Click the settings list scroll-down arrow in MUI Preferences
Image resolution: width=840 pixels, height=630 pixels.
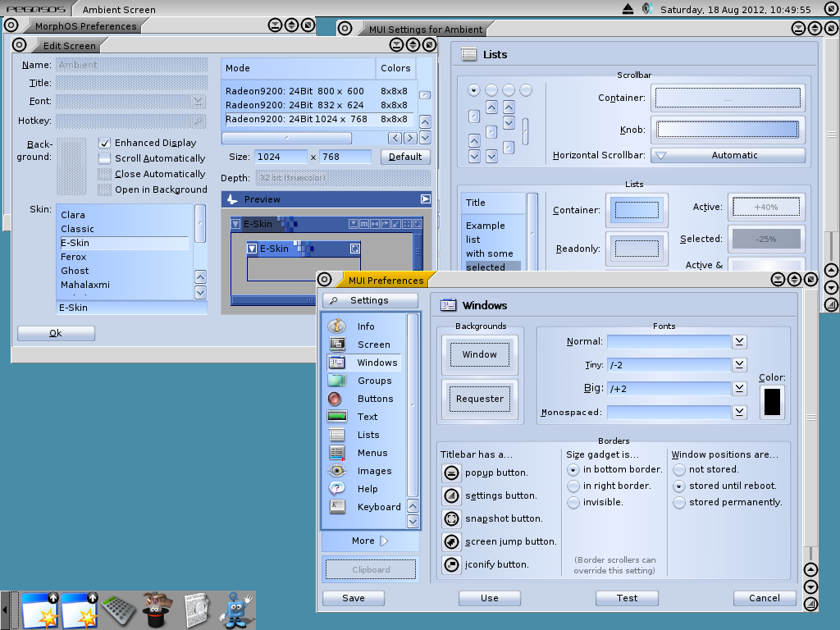click(413, 521)
